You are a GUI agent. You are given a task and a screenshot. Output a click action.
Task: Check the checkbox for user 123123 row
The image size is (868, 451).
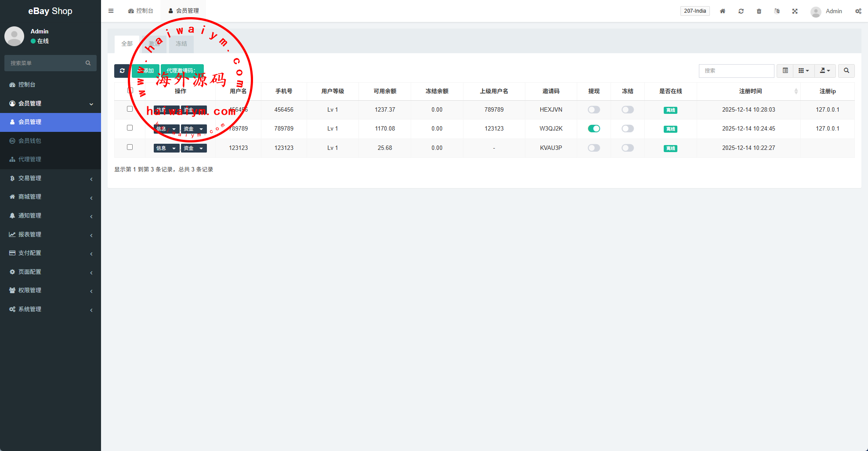[x=130, y=147]
